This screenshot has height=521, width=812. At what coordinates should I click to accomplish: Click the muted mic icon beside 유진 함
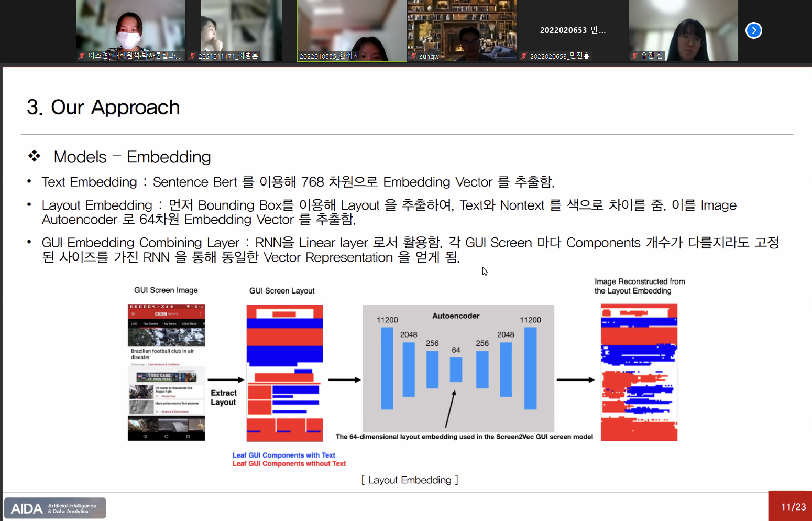[x=634, y=56]
